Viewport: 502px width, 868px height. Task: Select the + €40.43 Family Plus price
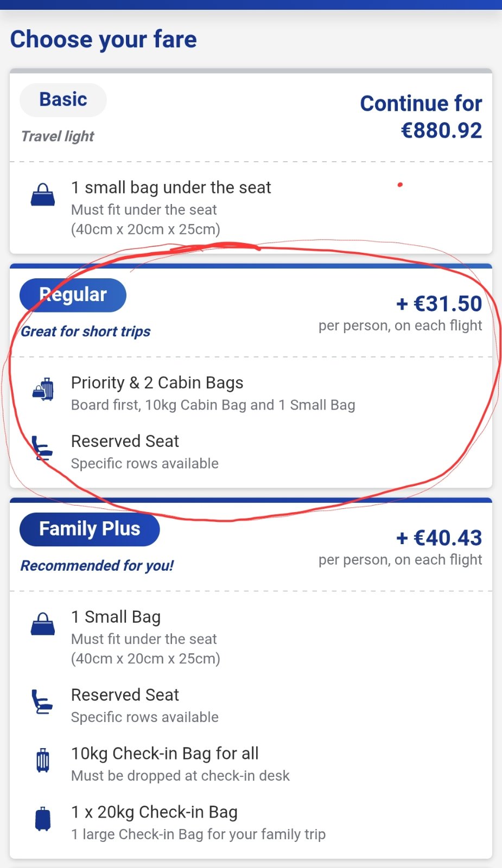[x=439, y=538]
